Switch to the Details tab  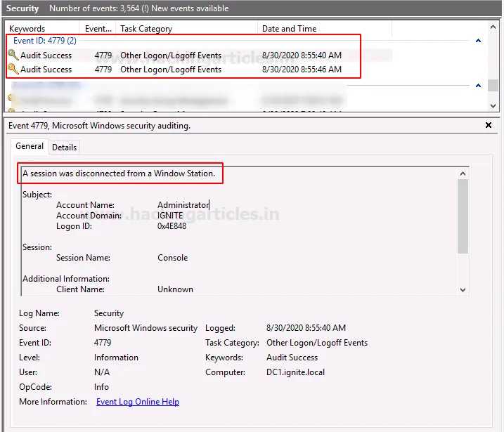pos(64,148)
